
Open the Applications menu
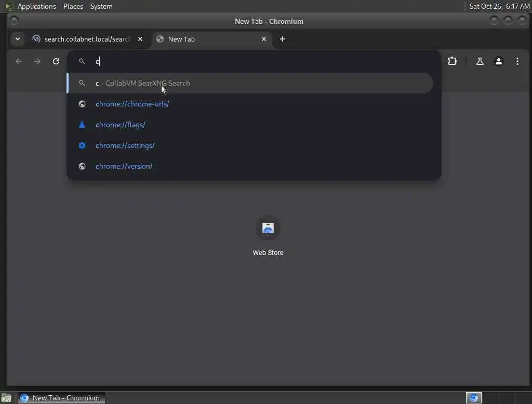37,6
